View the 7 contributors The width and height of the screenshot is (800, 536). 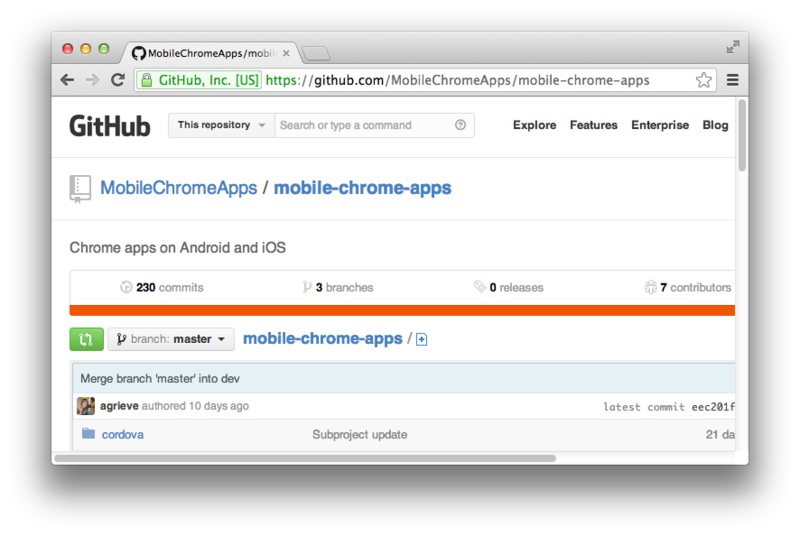point(688,288)
